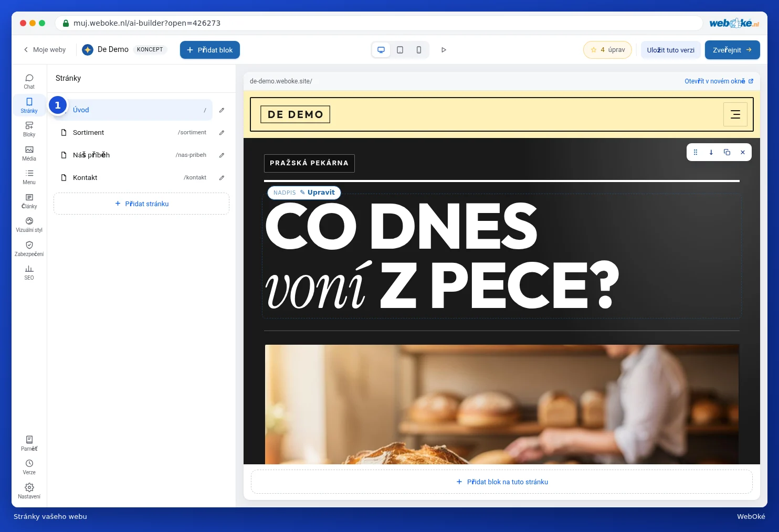
Task: Open the Zabezpečení panel
Action: click(29, 249)
